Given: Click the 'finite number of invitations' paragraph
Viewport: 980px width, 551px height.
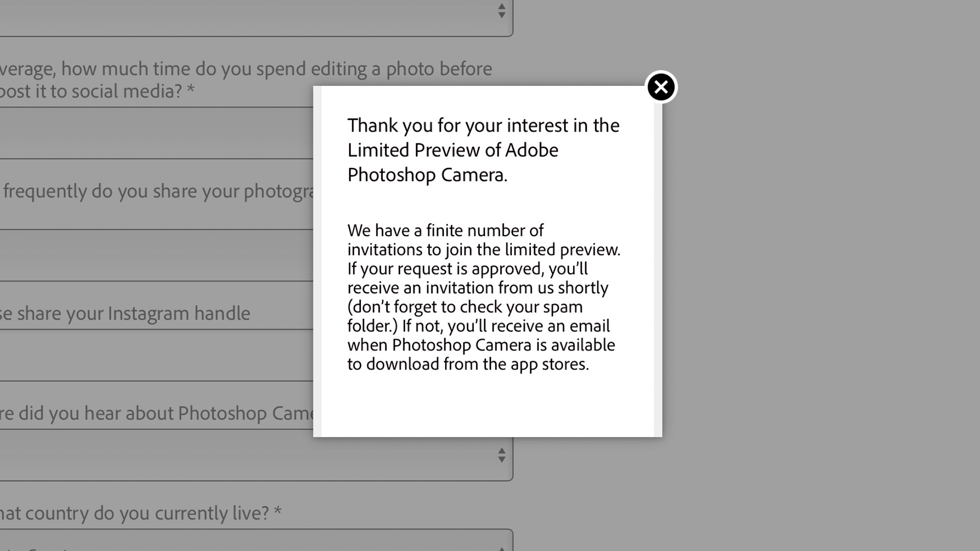Looking at the screenshot, I should click(484, 297).
